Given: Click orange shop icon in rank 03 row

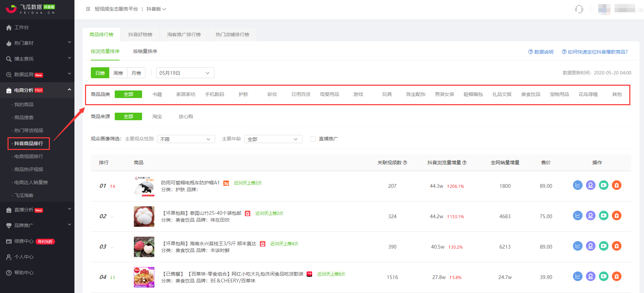Looking at the screenshot, I should pyautogui.click(x=616, y=246).
